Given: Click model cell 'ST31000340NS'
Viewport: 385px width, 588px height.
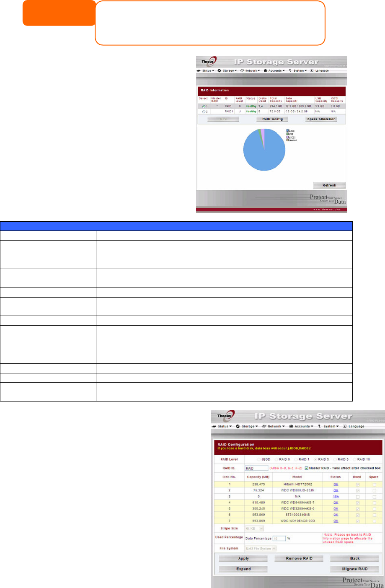Looking at the screenshot, I should [x=297, y=515].
